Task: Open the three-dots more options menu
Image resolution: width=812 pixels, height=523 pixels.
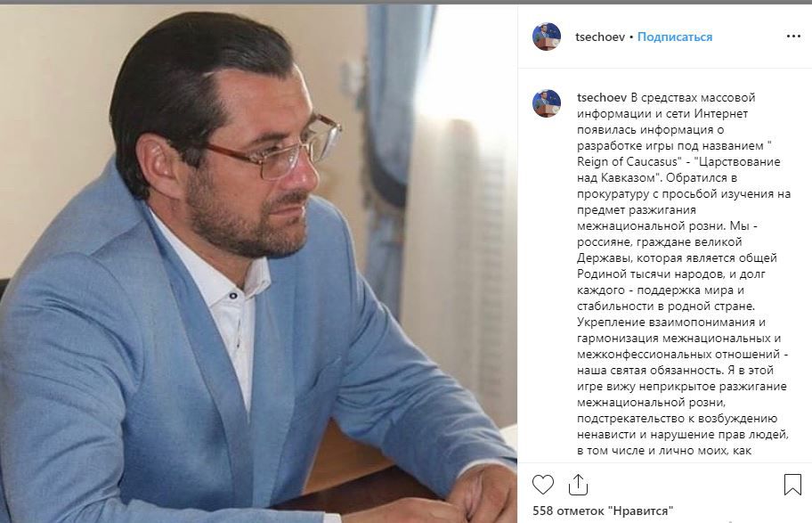Action: point(793,37)
